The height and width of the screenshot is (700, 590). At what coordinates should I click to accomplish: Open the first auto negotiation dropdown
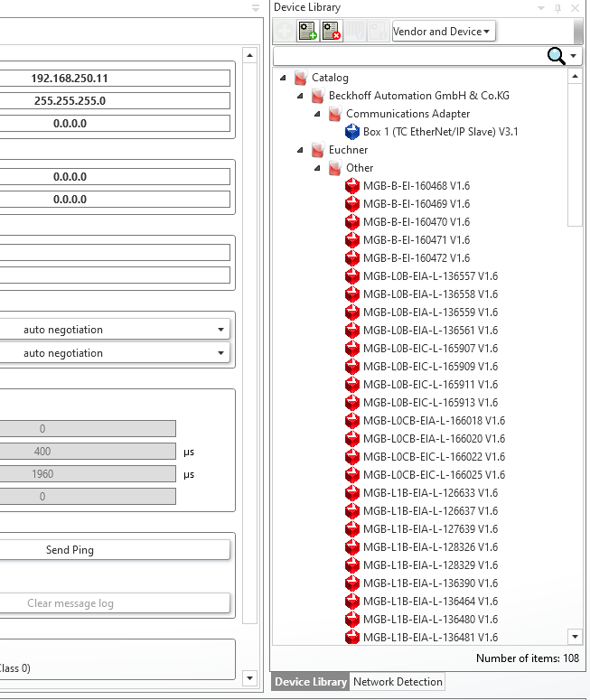(113, 330)
